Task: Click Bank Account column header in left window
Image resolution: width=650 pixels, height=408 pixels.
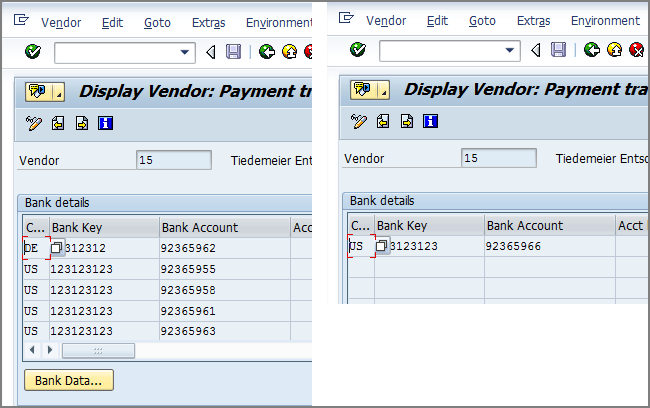Action: [x=225, y=227]
